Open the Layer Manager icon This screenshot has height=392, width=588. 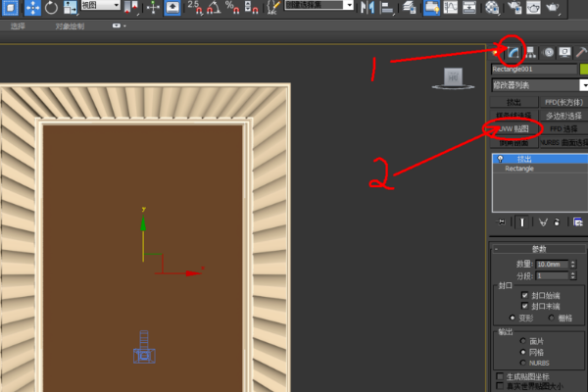(x=410, y=7)
